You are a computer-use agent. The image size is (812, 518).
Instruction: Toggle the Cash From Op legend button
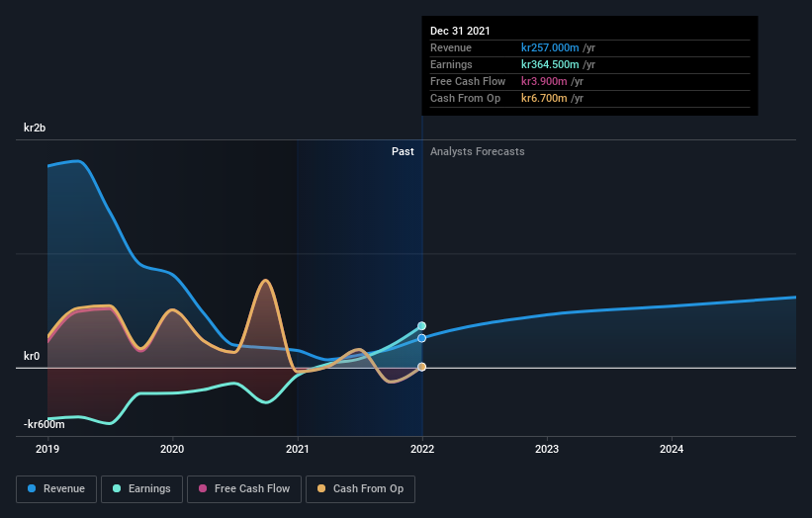pos(360,489)
